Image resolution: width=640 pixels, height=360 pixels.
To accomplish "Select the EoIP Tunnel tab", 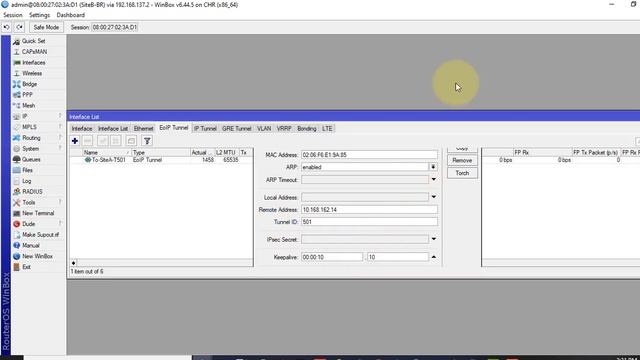I will pyautogui.click(x=173, y=128).
